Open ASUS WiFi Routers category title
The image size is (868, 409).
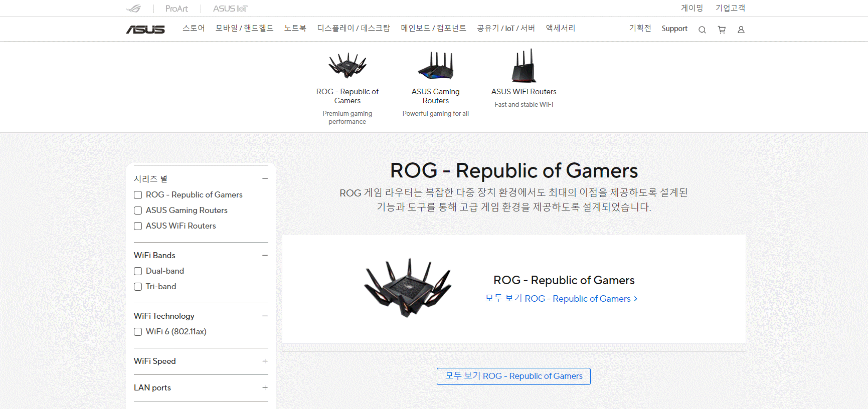pos(524,92)
